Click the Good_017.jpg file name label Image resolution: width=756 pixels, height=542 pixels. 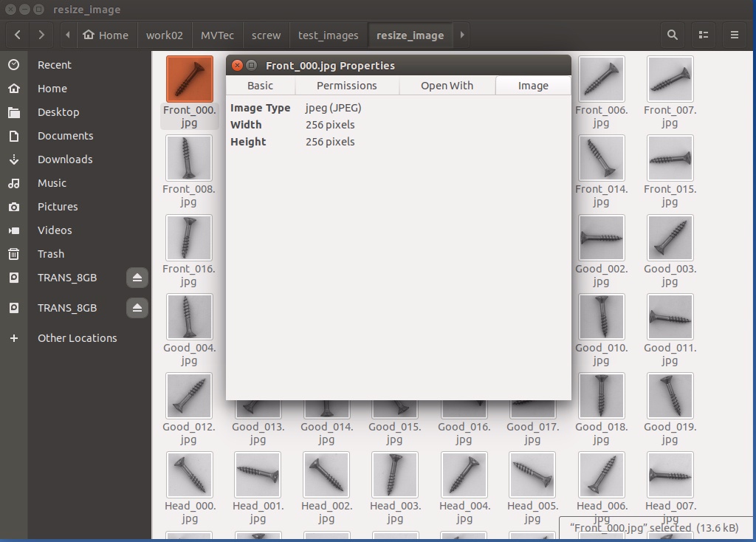532,433
